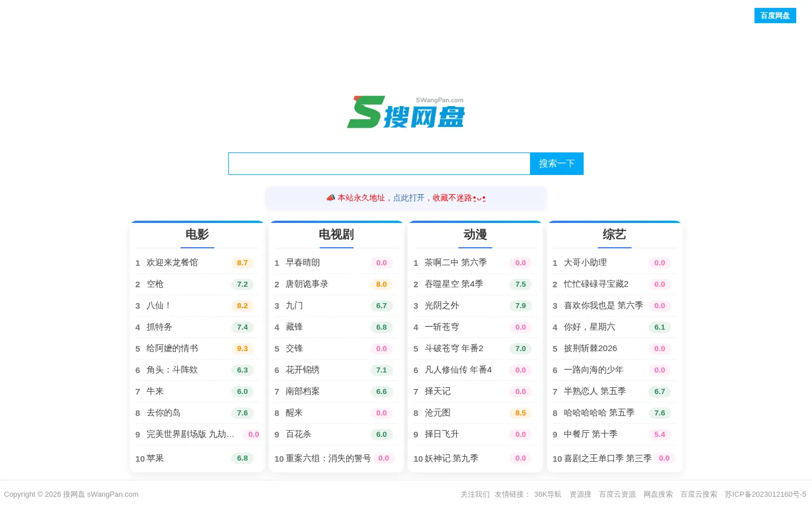Open the 点此打开 permanent address link
Image resolution: width=812 pixels, height=508 pixels.
[409, 198]
